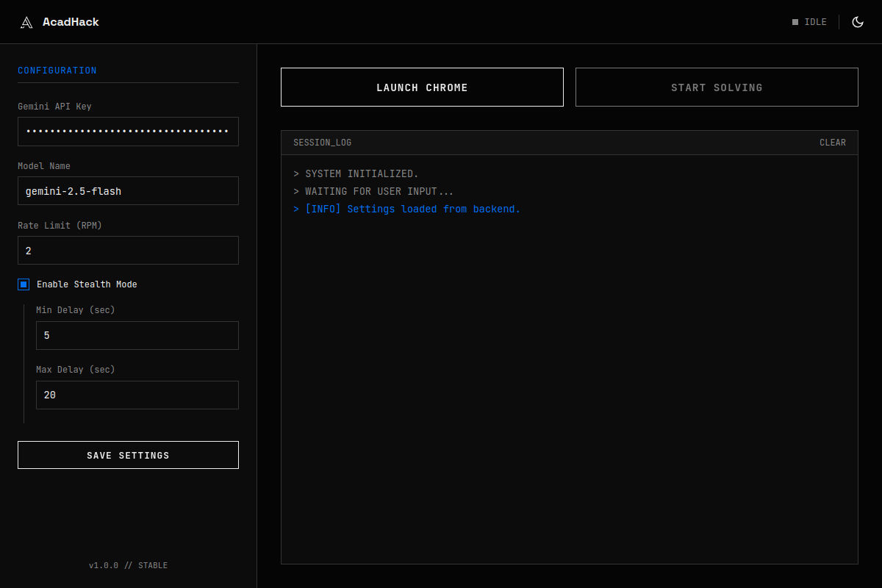The image size is (882, 588).
Task: Click the Gemini API Key field
Action: 128,131
